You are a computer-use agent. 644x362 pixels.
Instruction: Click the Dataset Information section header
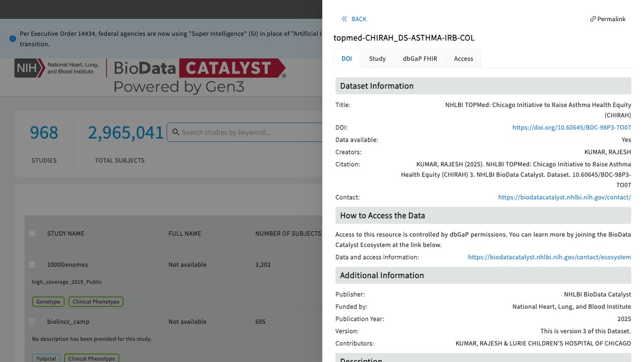coord(483,86)
